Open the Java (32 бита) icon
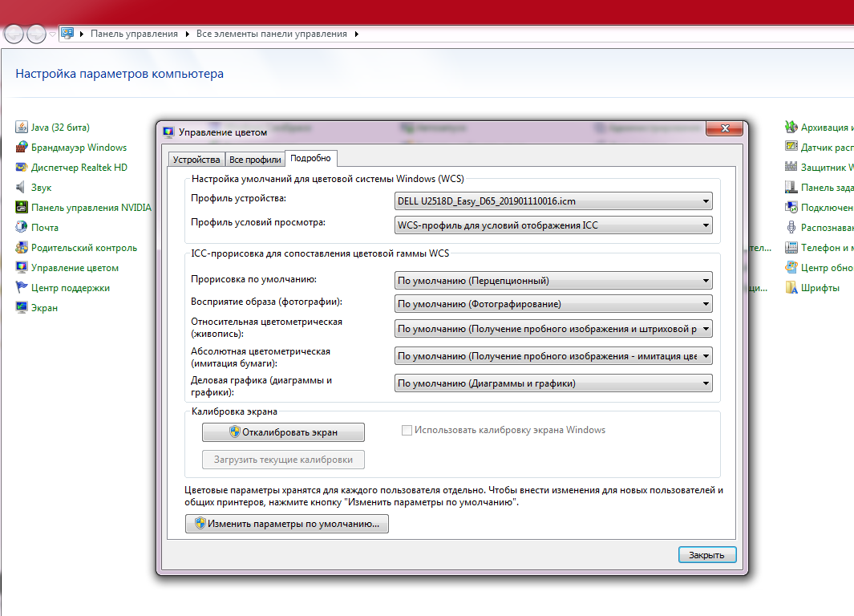This screenshot has width=854, height=616. [x=22, y=128]
